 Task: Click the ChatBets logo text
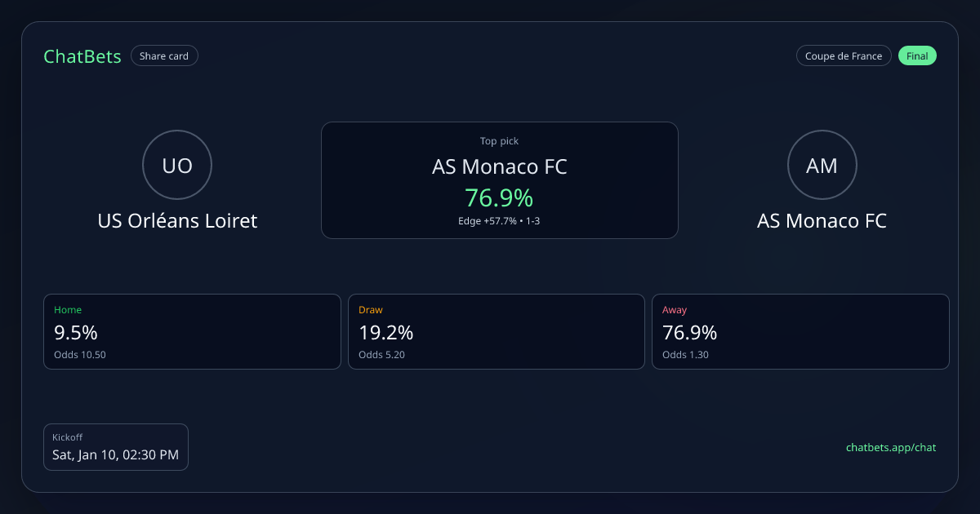[82, 56]
